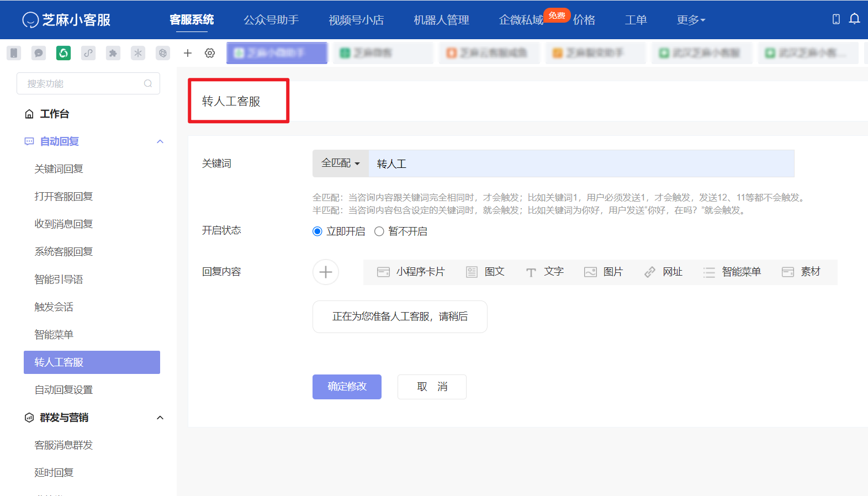Open 触发会话 in sidebar
868x496 pixels.
[x=54, y=307]
